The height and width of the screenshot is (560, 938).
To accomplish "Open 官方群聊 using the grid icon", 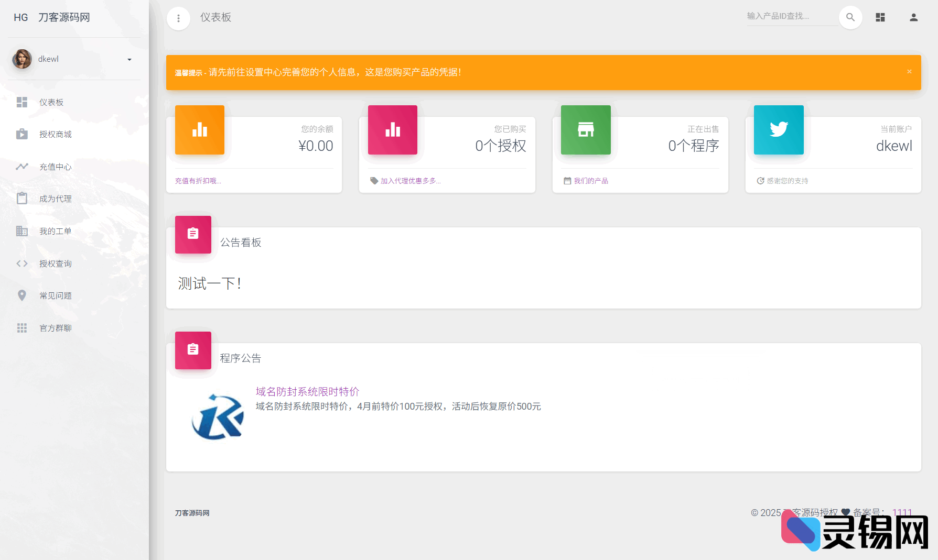I will (x=22, y=327).
